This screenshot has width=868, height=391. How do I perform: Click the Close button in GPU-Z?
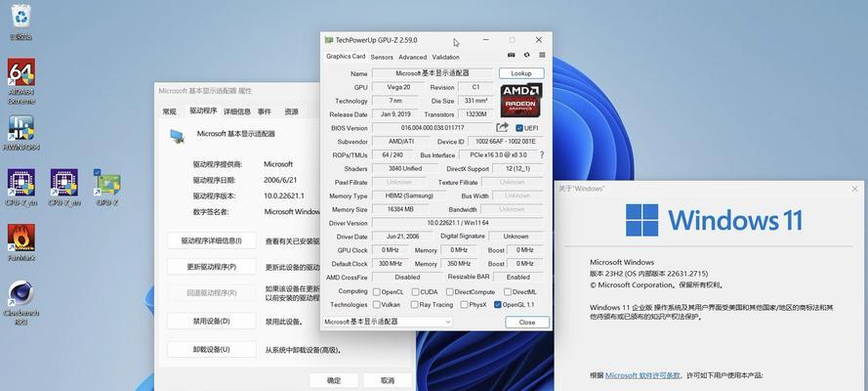[x=527, y=322]
